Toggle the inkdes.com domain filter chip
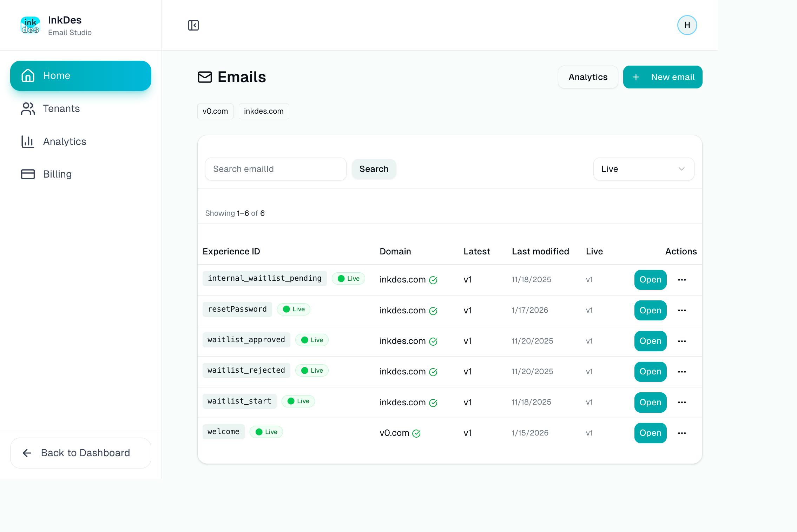 tap(263, 111)
